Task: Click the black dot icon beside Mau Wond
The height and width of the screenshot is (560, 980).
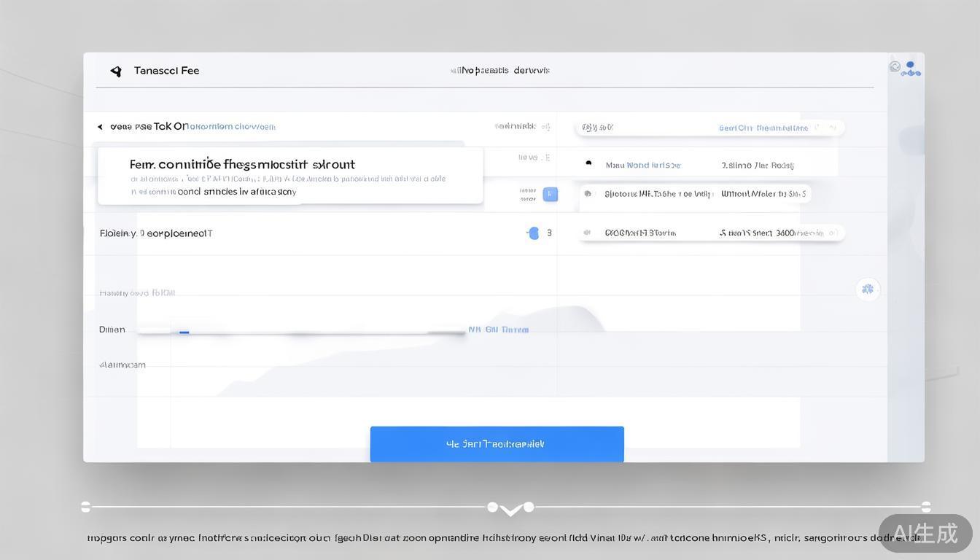Action: pyautogui.click(x=588, y=164)
